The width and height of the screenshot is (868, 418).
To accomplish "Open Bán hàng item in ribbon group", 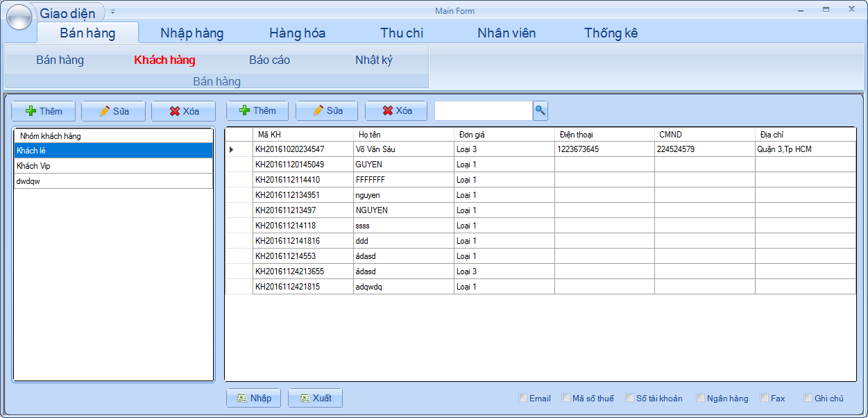I will click(x=60, y=60).
